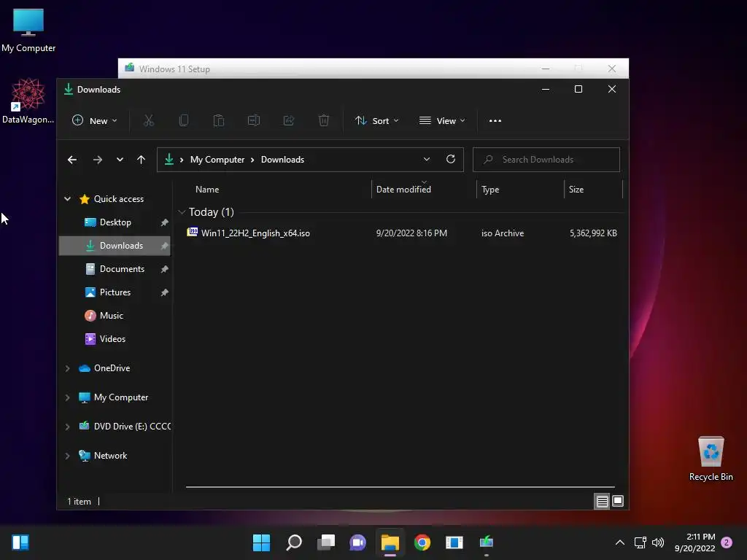The image size is (747, 560).
Task: Go forward with the right arrow
Action: click(97, 160)
